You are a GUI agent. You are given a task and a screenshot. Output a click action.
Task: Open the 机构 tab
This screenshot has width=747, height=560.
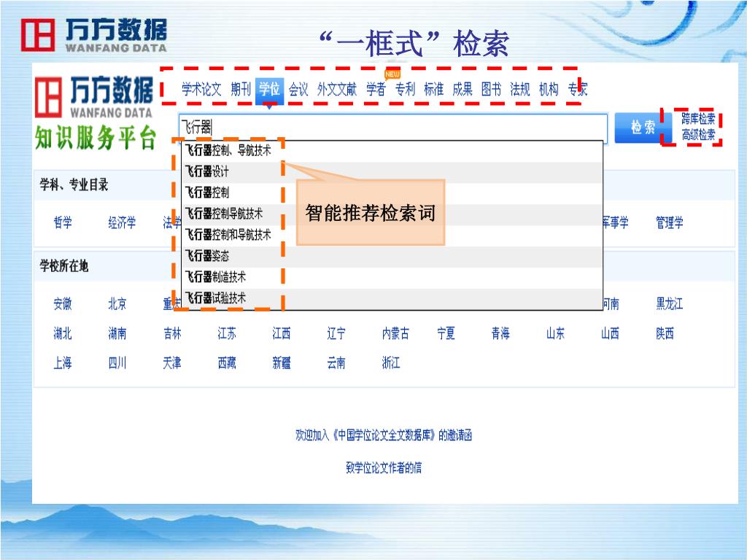click(549, 89)
